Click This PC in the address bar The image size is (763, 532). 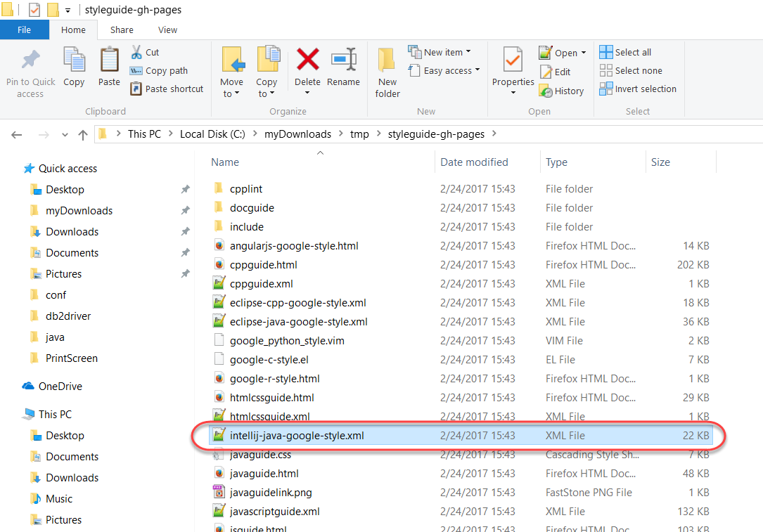pyautogui.click(x=144, y=134)
